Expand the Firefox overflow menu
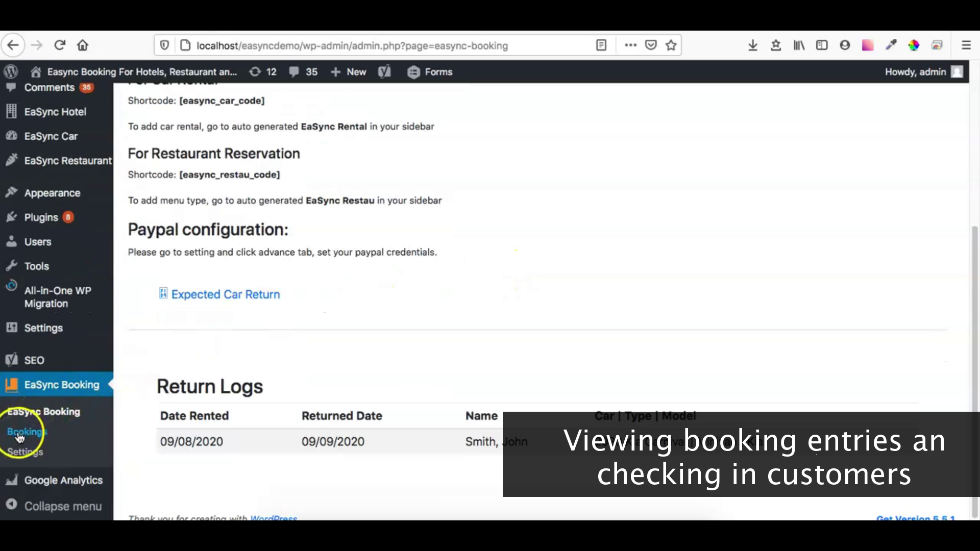This screenshot has height=551, width=980. point(631,45)
